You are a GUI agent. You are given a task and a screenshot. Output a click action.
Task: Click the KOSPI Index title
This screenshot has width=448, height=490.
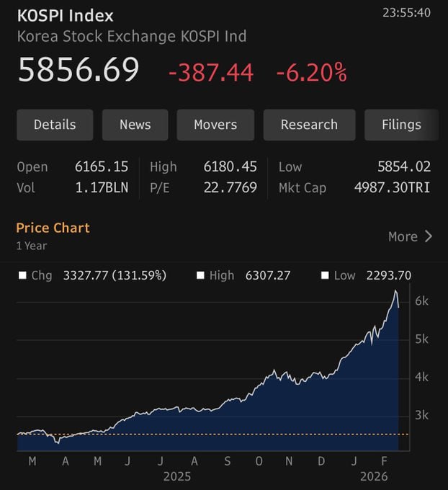[66, 16]
